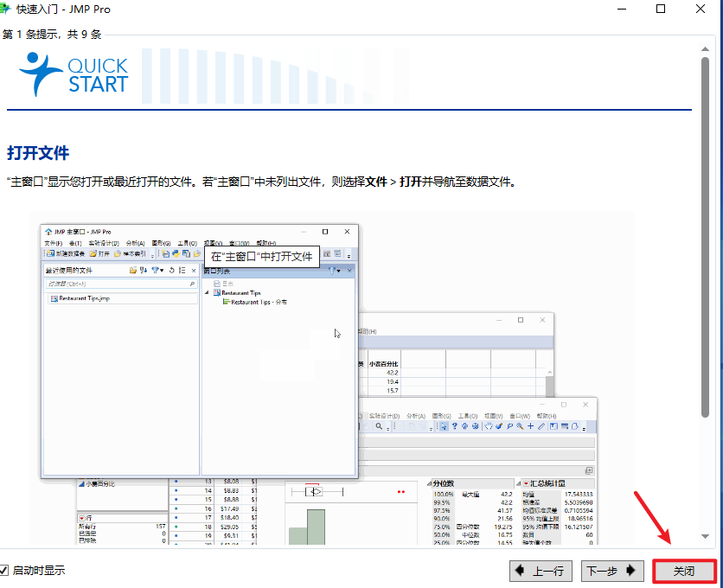Click the Quick Start logo figure
723x588 pixels.
point(41,73)
